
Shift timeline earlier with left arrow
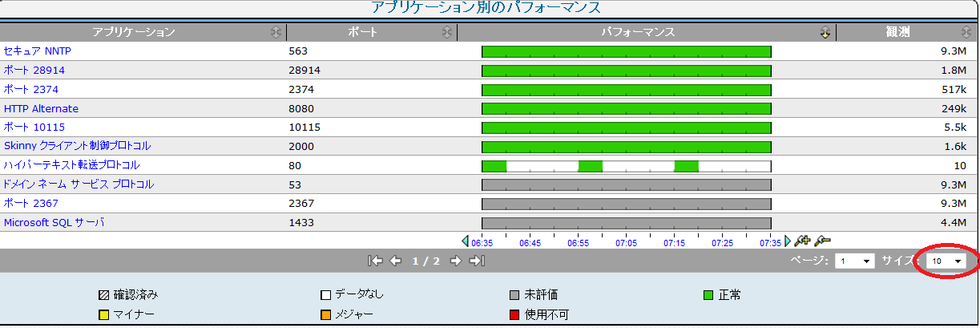tap(466, 241)
